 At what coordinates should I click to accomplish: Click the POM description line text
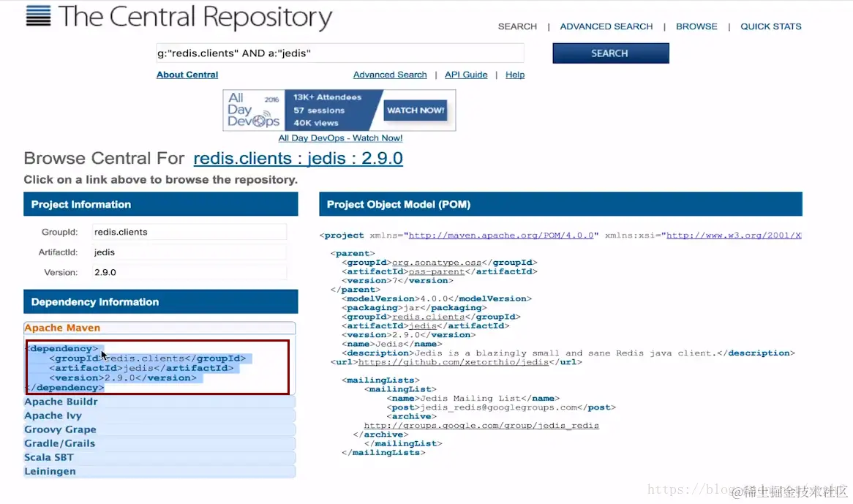(x=568, y=353)
